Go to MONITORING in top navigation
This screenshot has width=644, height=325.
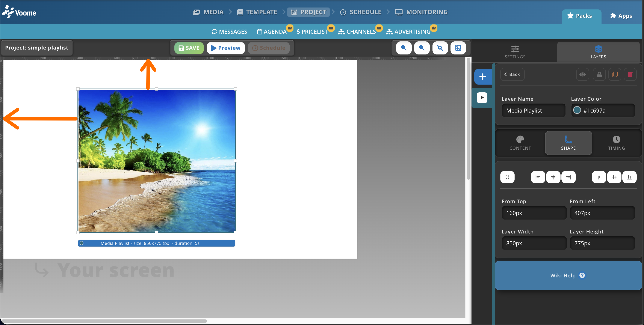coord(421,12)
